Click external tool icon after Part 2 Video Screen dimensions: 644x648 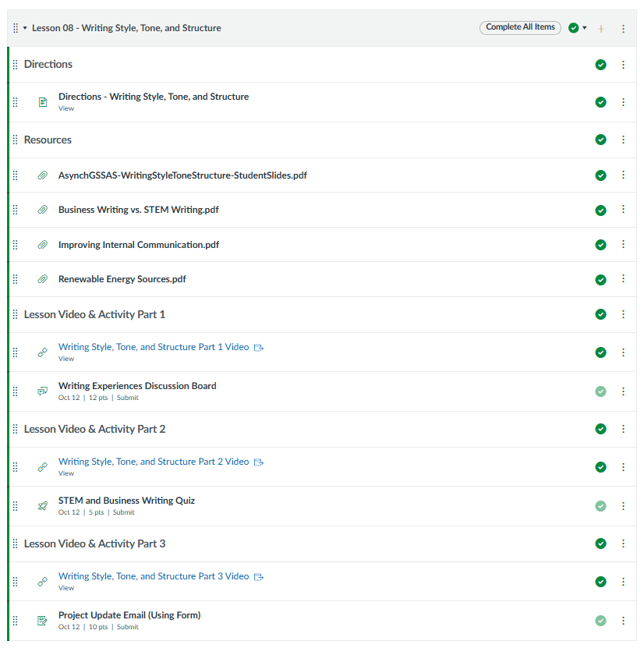[259, 462]
